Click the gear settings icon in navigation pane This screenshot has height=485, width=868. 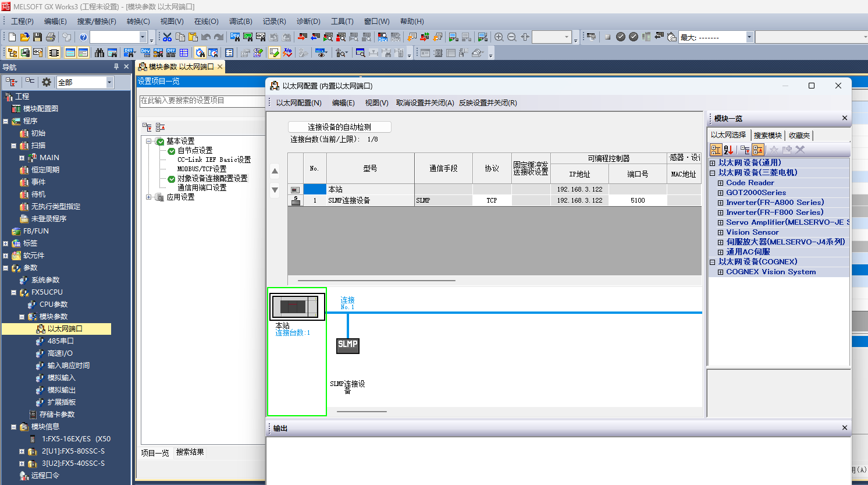click(47, 82)
